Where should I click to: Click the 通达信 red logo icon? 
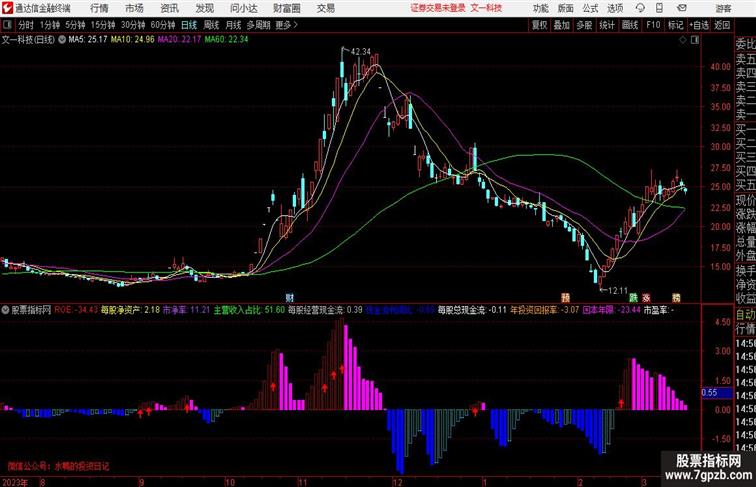coord(7,8)
